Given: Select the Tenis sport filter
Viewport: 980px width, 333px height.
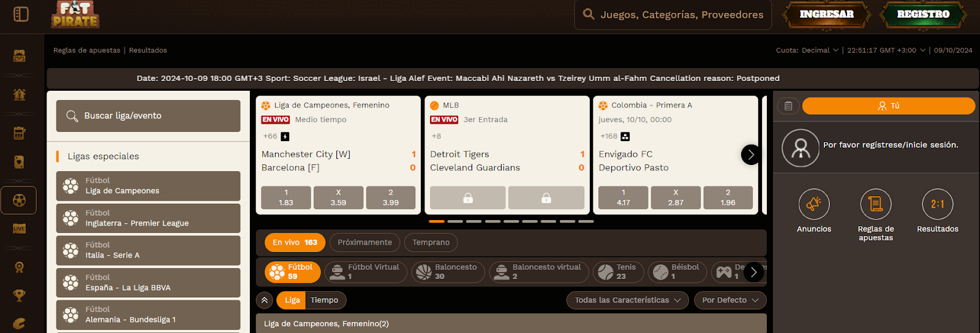Looking at the screenshot, I should click(x=618, y=272).
